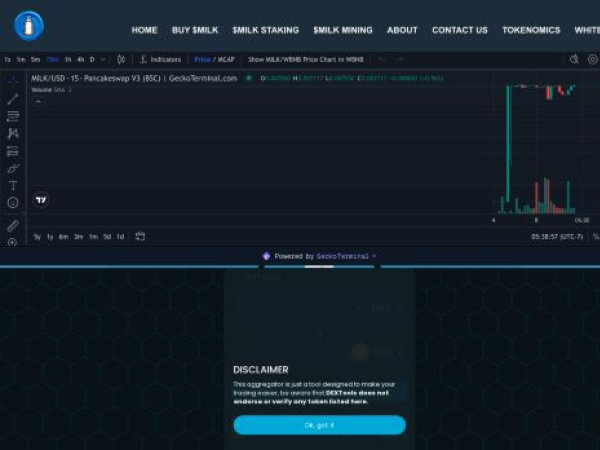This screenshot has width=600, height=450.
Task: Select the ruler measure tool
Action: tap(13, 226)
